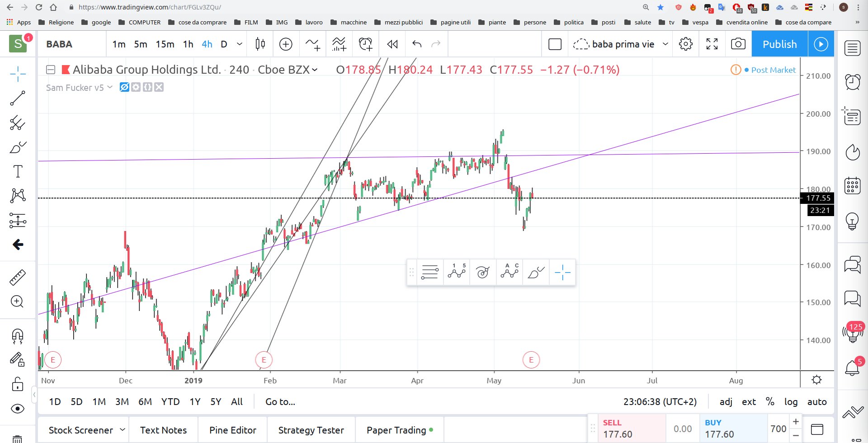
Task: Toggle magnet mode for drawings
Action: coord(18,335)
